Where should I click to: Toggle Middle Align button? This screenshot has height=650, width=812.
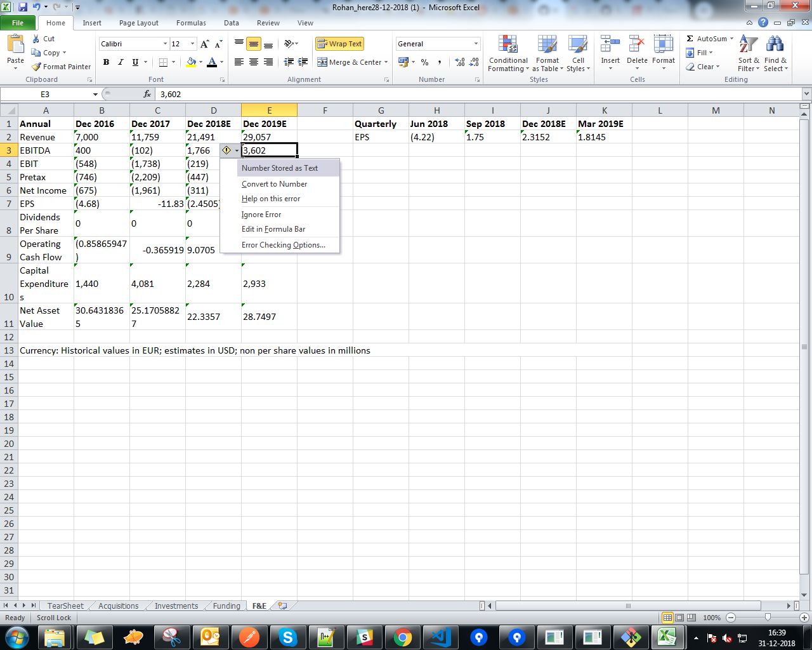(x=254, y=44)
